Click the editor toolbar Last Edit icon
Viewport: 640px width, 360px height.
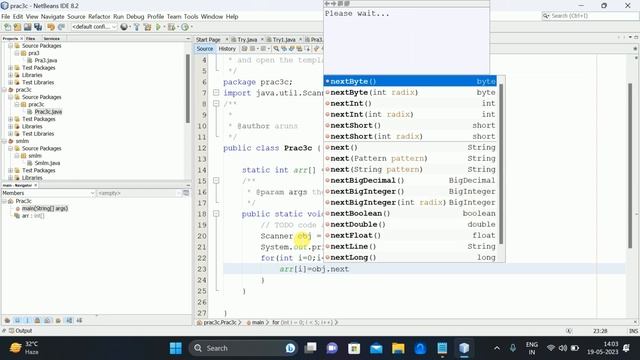click(x=244, y=49)
